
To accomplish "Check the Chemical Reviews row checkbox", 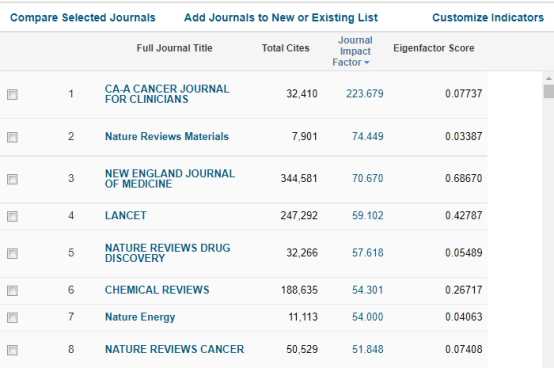I will (12, 290).
